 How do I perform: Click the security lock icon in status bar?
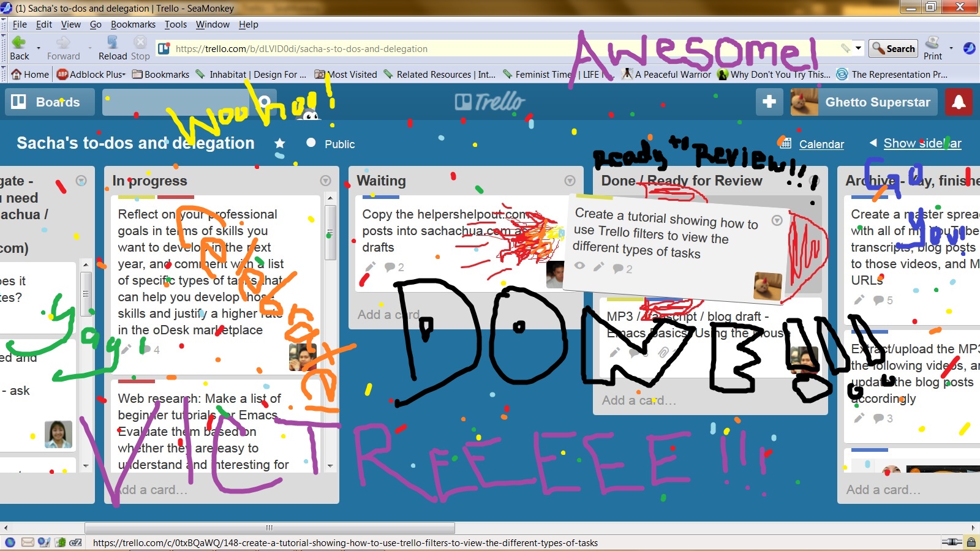click(971, 542)
